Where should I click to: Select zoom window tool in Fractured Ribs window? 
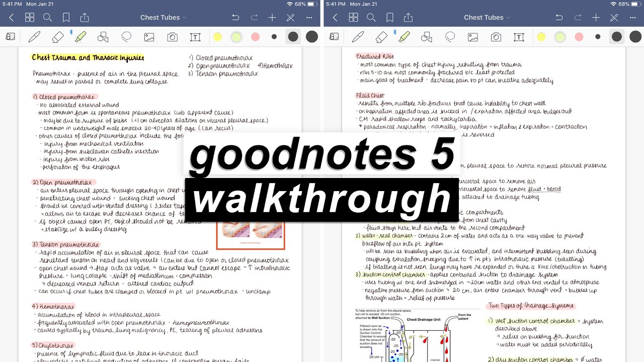[334, 37]
